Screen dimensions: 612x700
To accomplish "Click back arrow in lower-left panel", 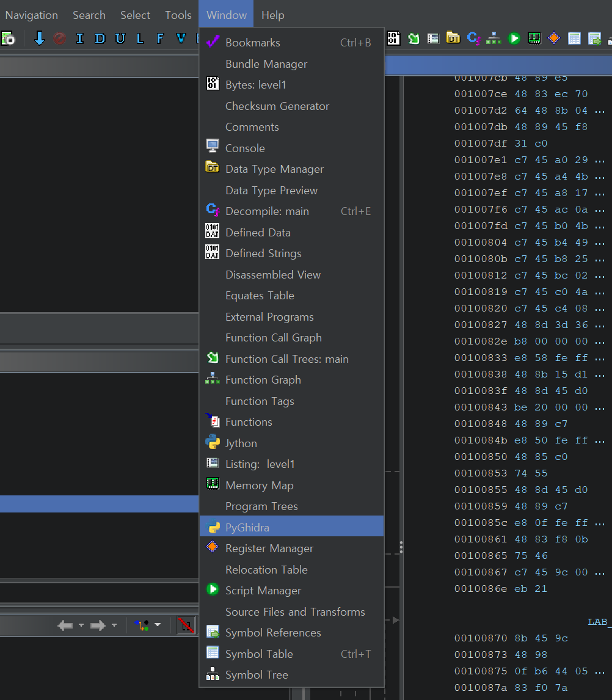I will (65, 625).
